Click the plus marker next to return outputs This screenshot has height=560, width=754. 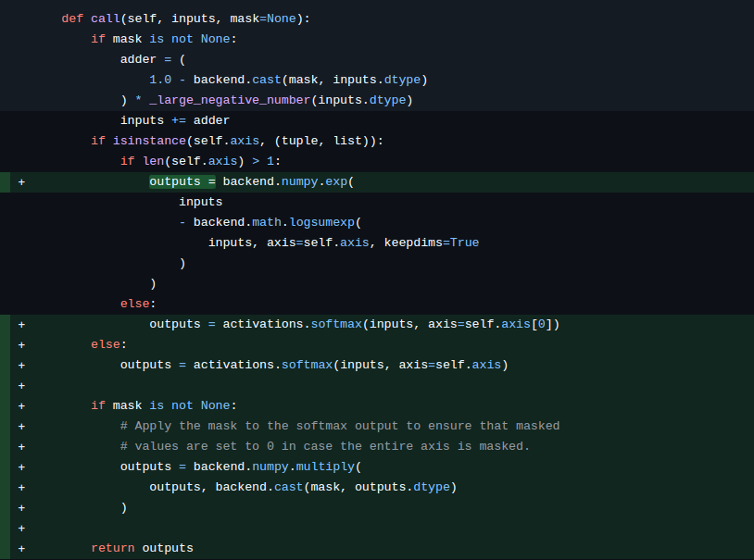coord(20,547)
